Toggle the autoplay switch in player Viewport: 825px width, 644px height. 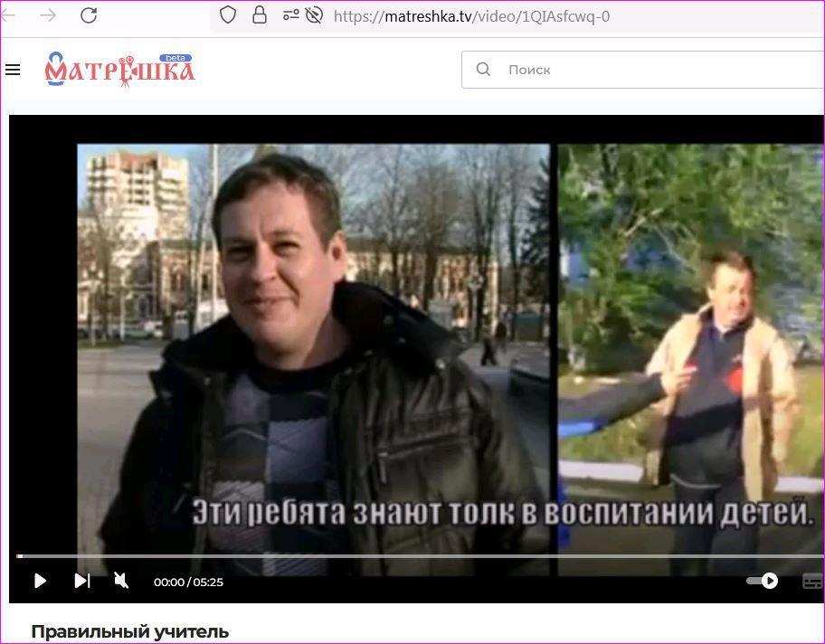pyautogui.click(x=763, y=581)
